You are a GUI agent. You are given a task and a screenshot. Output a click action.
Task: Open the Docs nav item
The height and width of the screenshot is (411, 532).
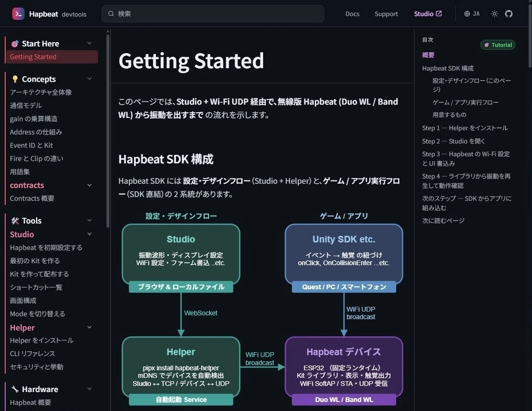(x=352, y=14)
